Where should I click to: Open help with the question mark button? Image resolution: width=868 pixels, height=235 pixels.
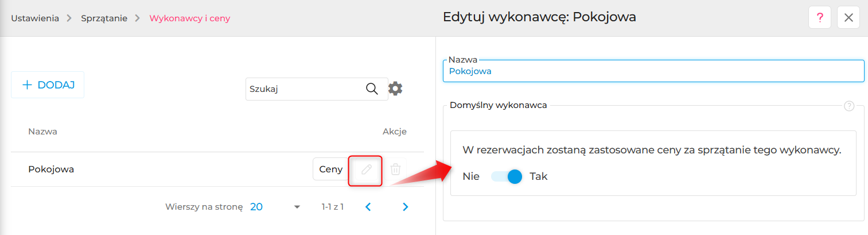point(820,18)
